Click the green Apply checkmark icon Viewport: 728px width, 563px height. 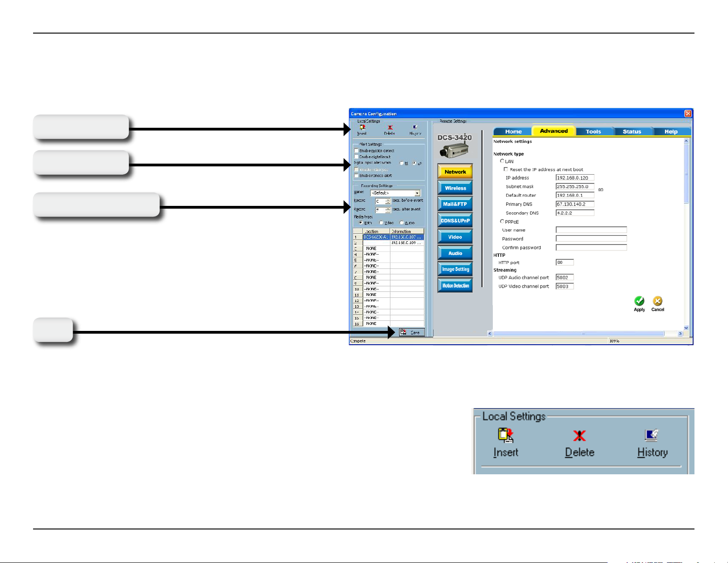639,301
